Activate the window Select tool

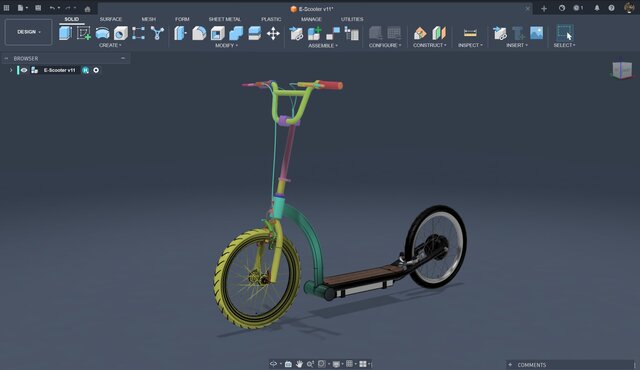coord(565,33)
